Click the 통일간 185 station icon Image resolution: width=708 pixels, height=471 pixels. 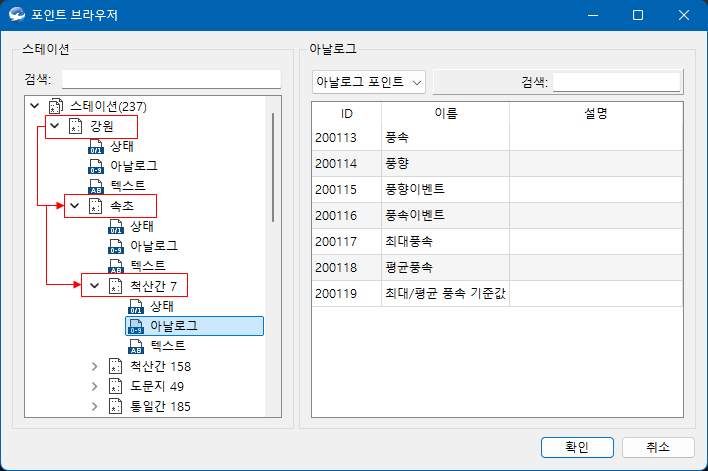tap(116, 406)
